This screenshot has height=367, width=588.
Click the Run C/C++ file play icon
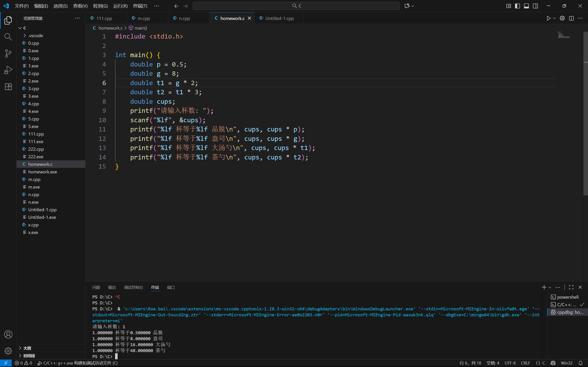pos(548,18)
